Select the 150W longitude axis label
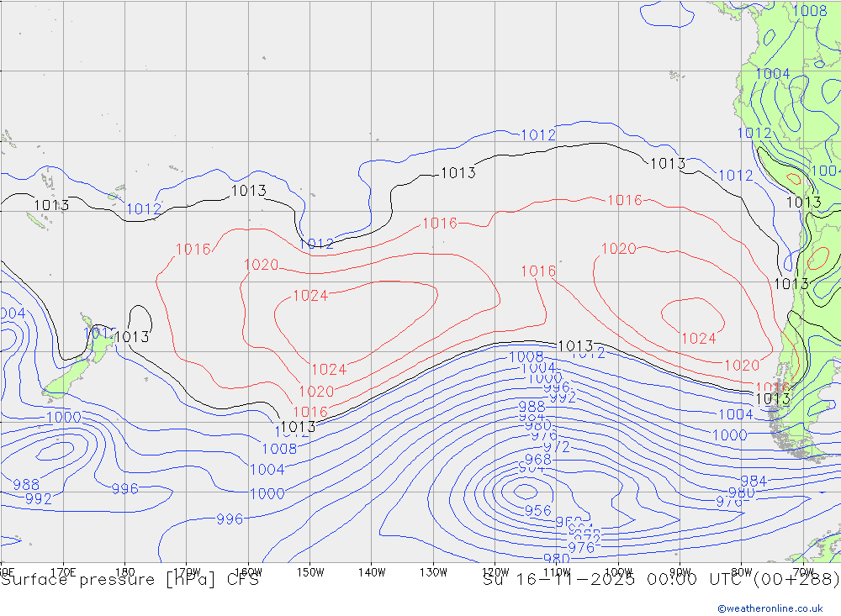Image resolution: width=841 pixels, height=616 pixels. 310,572
